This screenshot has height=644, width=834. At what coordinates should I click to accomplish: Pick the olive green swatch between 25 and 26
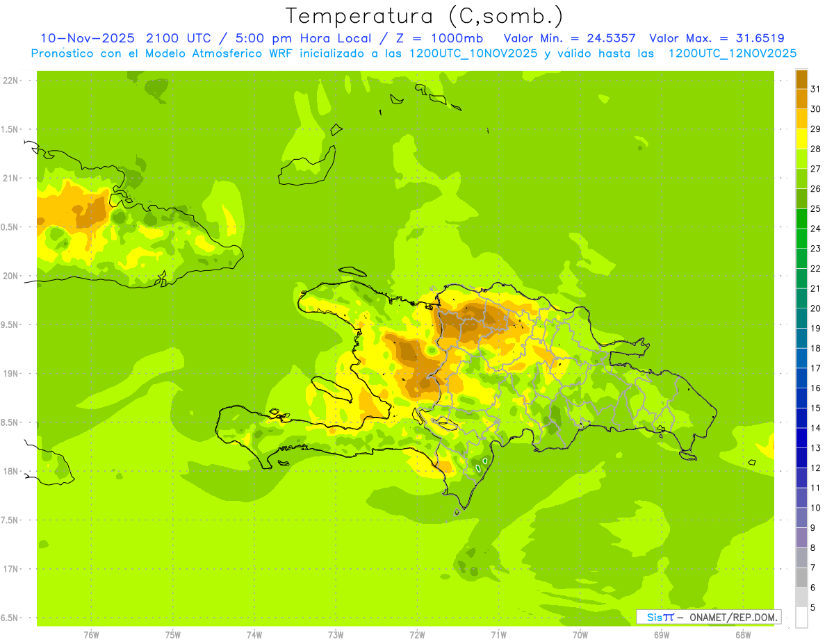[801, 199]
